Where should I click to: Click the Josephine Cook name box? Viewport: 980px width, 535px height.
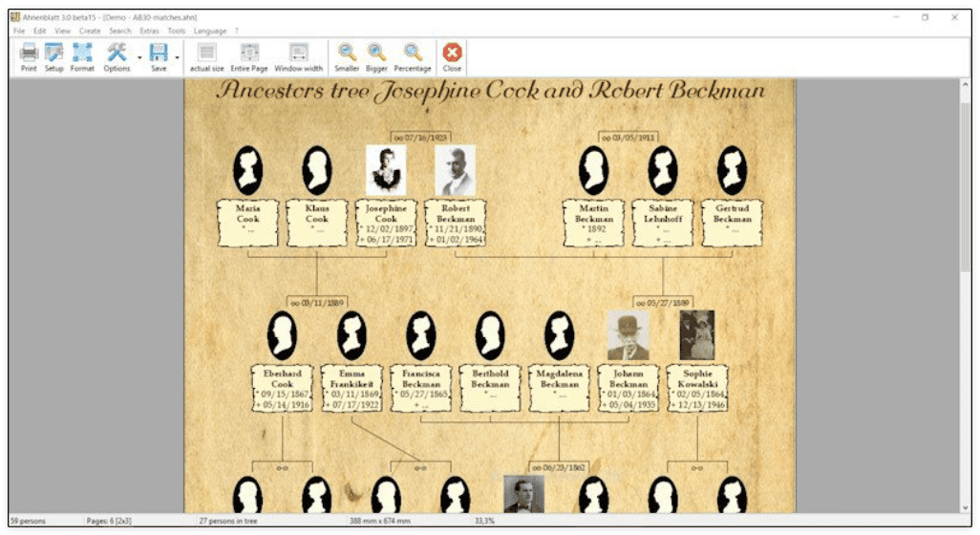coord(386,224)
